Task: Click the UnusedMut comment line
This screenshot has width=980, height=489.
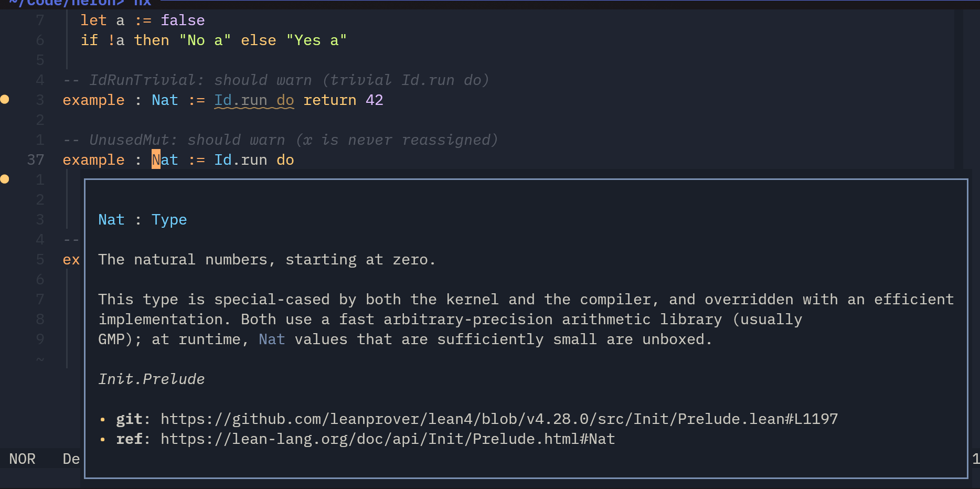Action: [280, 140]
